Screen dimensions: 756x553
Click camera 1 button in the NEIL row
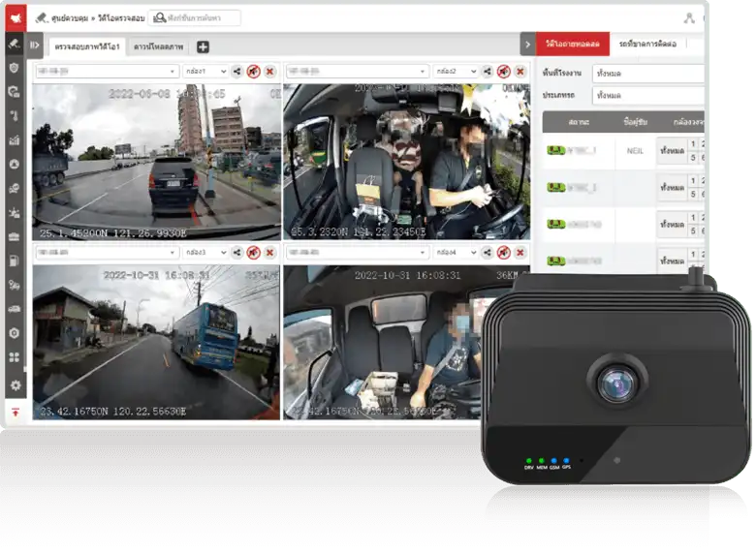click(x=693, y=144)
